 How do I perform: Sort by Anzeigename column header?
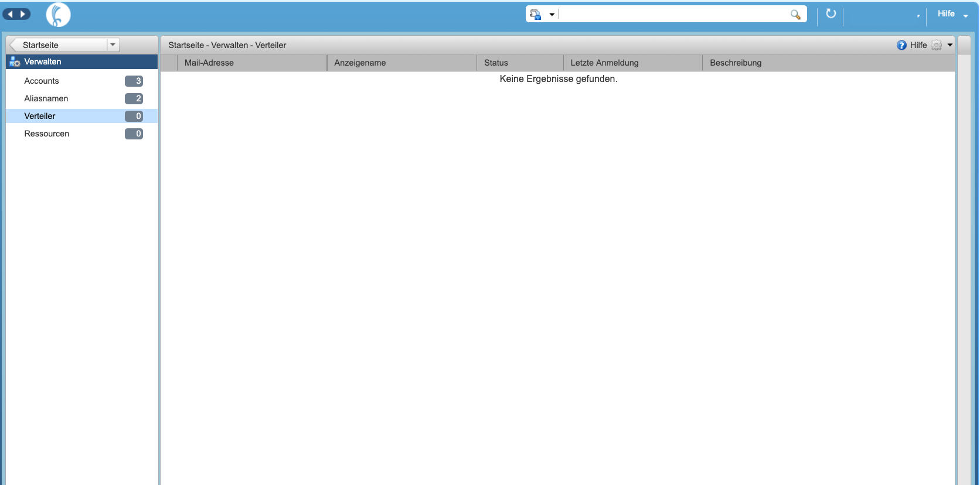402,63
